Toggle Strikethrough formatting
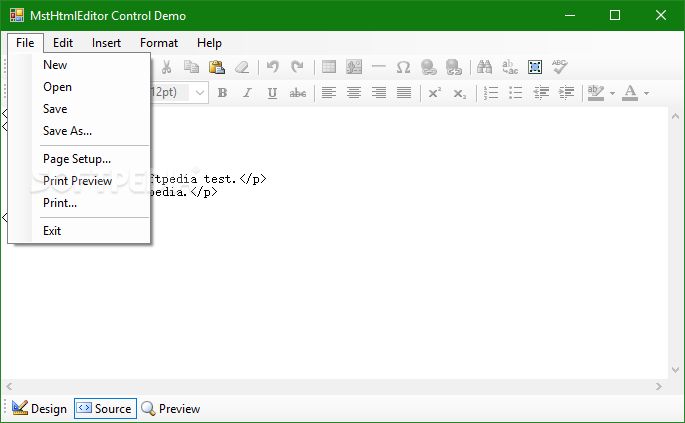685x423 pixels. point(298,93)
